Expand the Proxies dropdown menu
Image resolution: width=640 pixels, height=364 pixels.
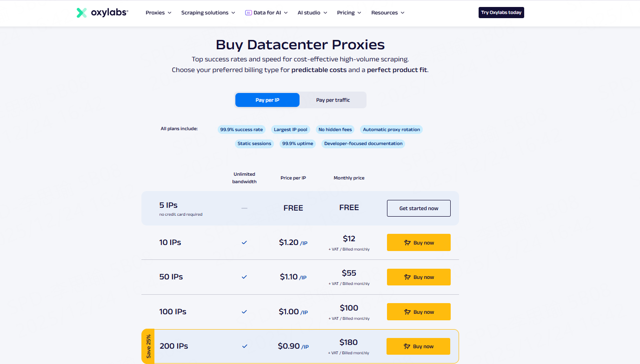(x=158, y=13)
